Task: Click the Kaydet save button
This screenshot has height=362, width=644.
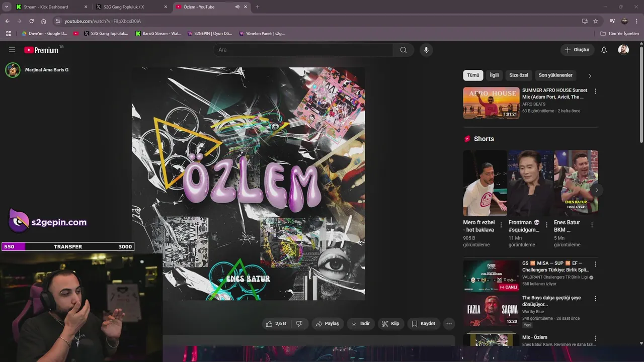Action: (x=423, y=324)
